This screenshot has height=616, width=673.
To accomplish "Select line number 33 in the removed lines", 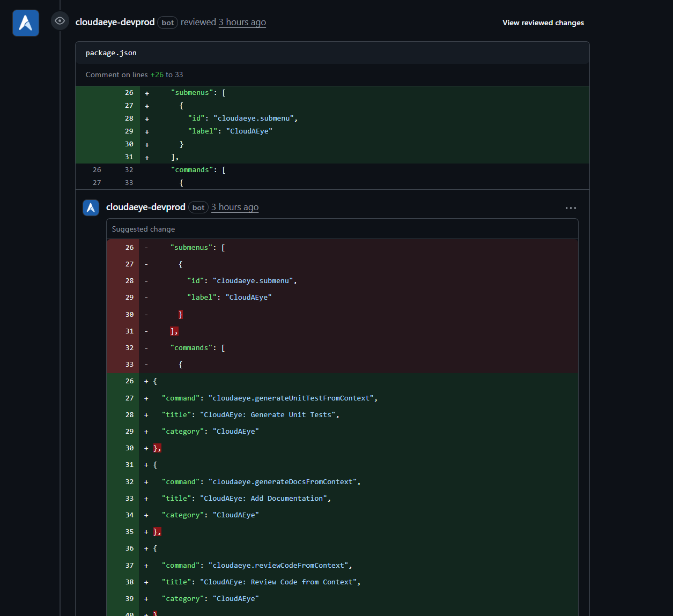I will click(x=129, y=364).
